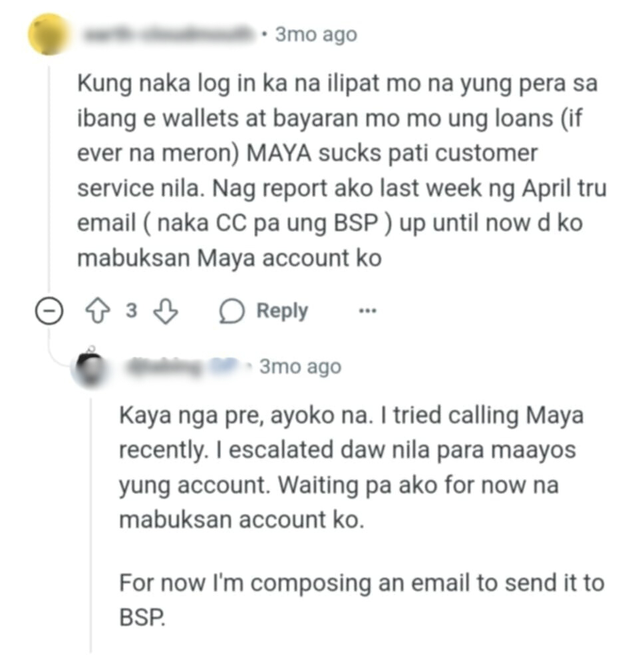Click the paragraph about composing an email
This screenshot has width=644, height=655.
click(361, 600)
